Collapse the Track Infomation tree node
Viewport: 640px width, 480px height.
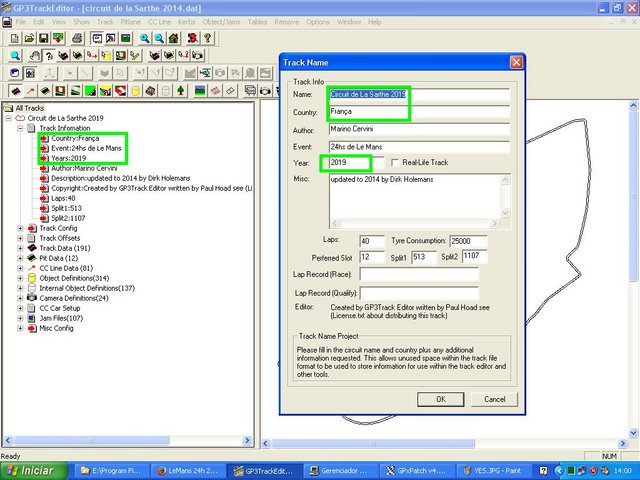tap(20, 128)
